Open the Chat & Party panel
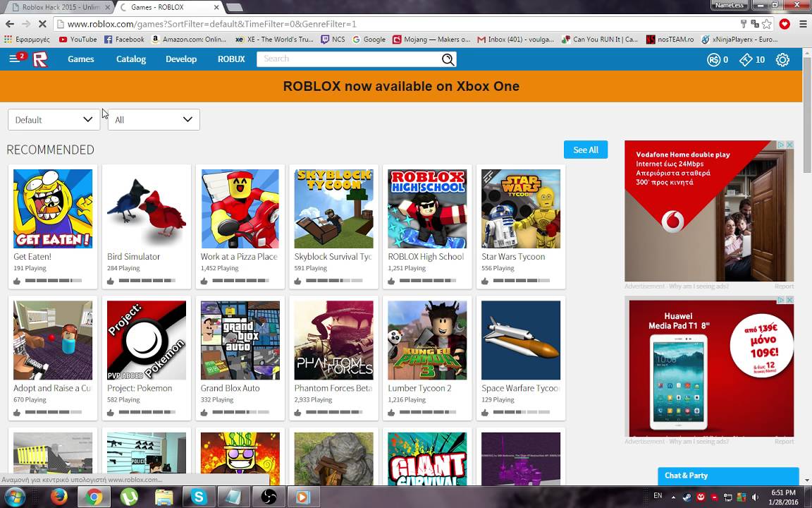The width and height of the screenshot is (812, 508). (x=727, y=476)
